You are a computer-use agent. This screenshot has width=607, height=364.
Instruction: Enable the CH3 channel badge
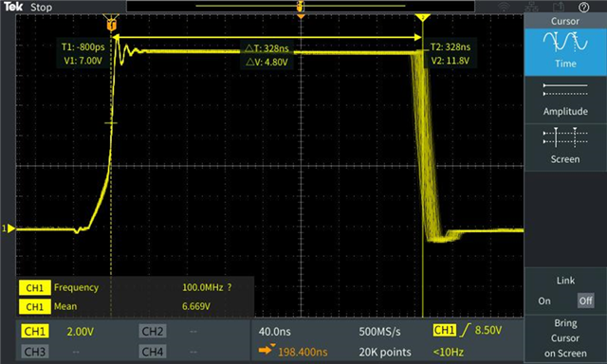point(34,352)
